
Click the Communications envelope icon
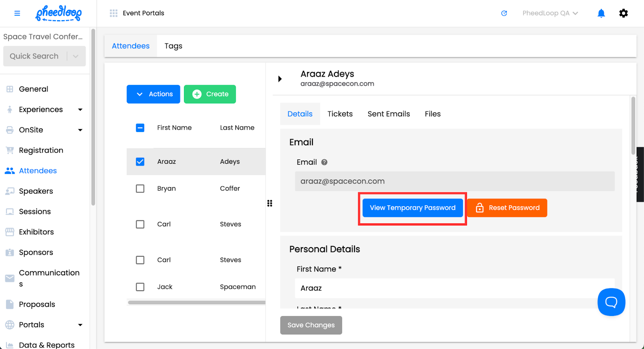pyautogui.click(x=10, y=278)
